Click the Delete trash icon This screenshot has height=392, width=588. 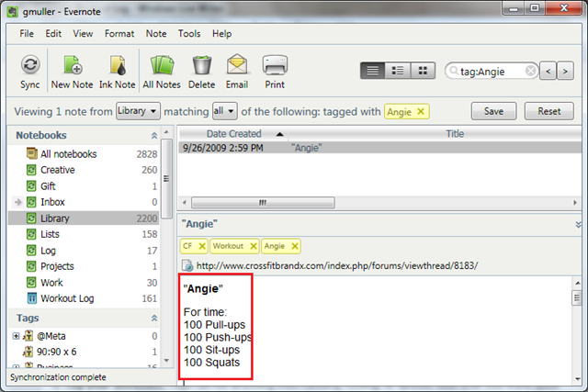pos(202,72)
